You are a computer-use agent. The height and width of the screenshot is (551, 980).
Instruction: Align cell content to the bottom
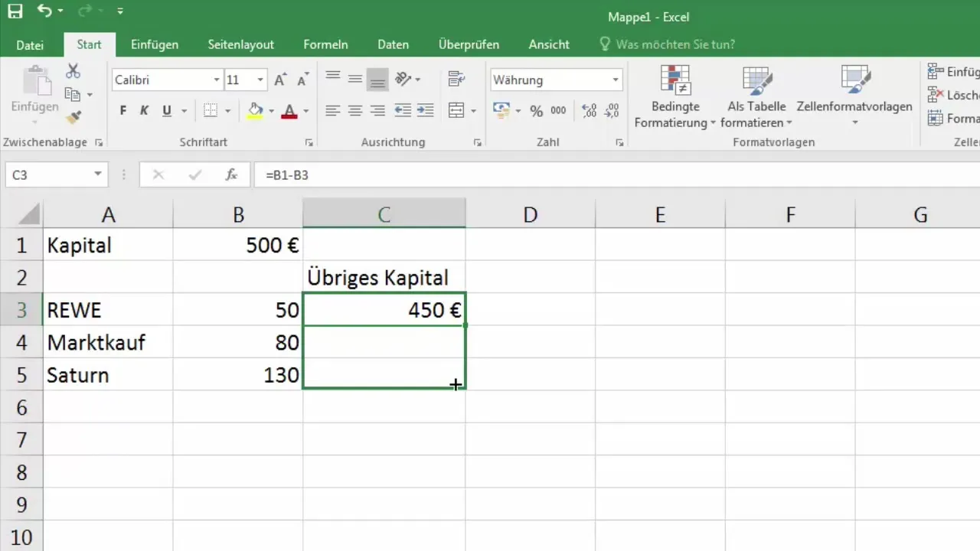click(x=377, y=78)
